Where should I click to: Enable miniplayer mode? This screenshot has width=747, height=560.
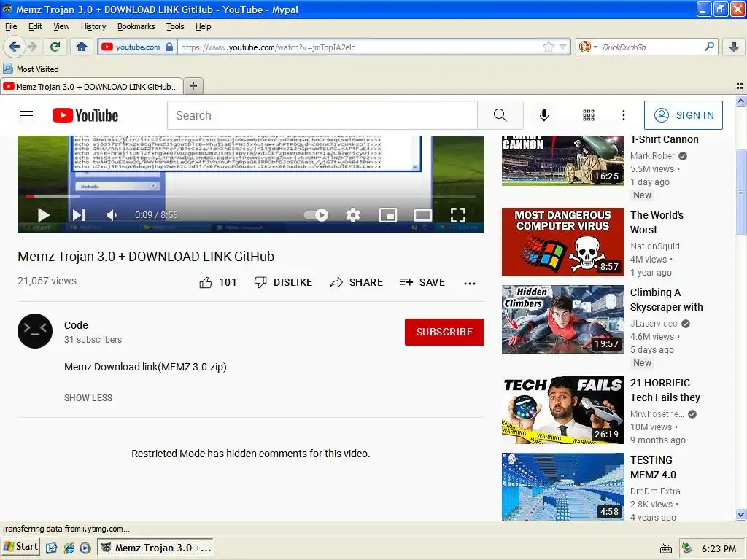coord(388,215)
